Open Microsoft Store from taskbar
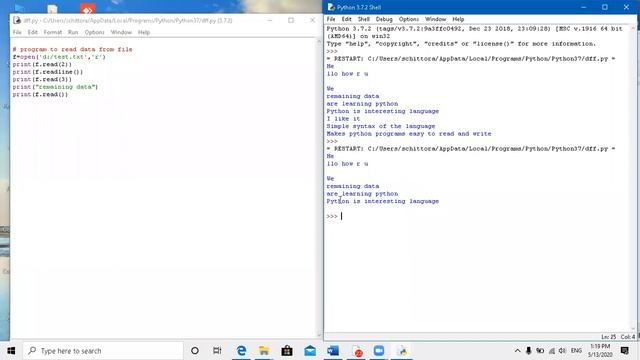 click(287, 351)
